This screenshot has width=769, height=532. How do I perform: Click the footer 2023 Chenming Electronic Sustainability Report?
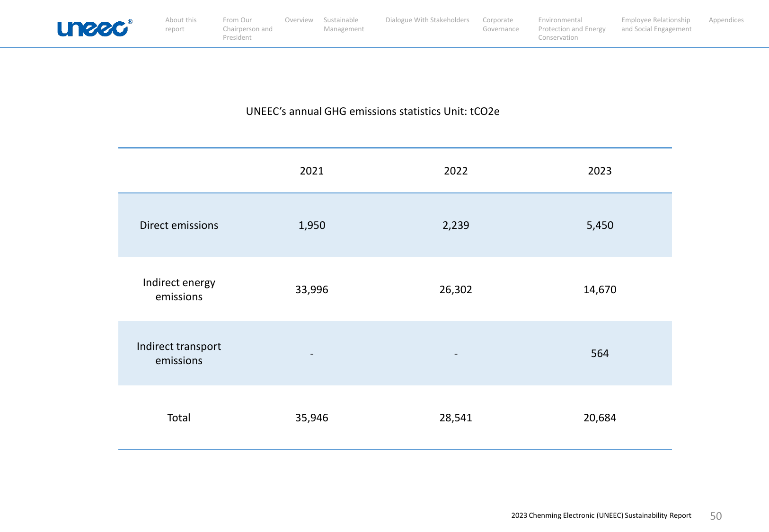point(601,515)
